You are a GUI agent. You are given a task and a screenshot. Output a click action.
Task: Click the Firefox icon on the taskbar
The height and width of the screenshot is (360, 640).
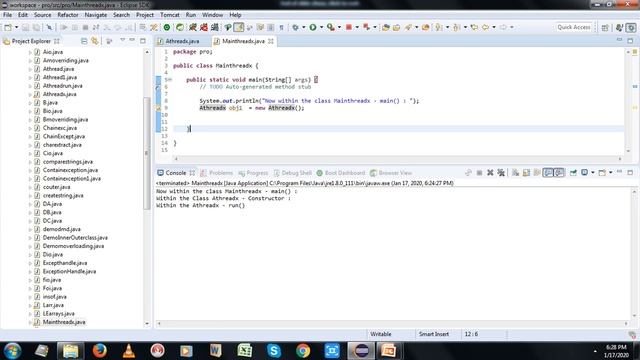click(x=99, y=350)
